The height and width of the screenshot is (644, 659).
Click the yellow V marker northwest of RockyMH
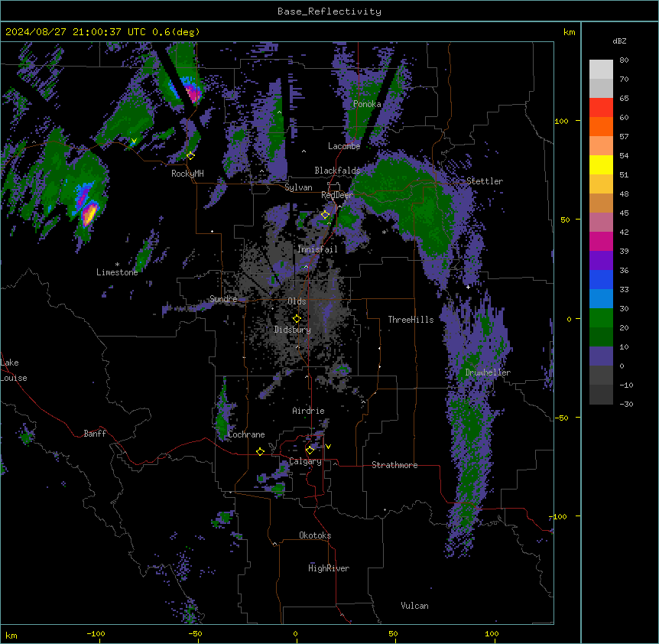(134, 141)
